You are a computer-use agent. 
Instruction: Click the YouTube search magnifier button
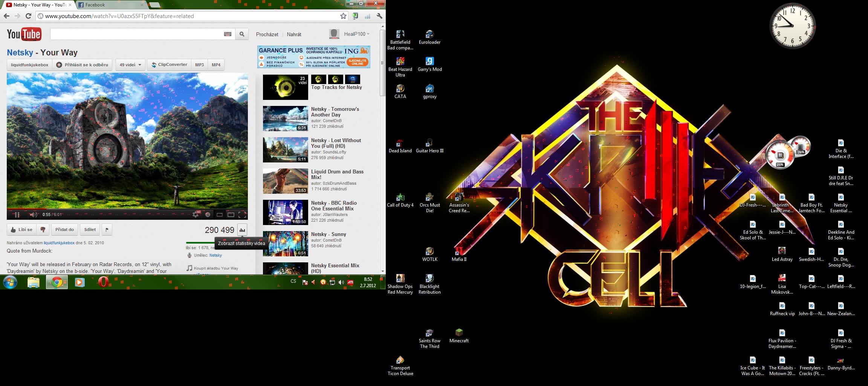coord(242,34)
